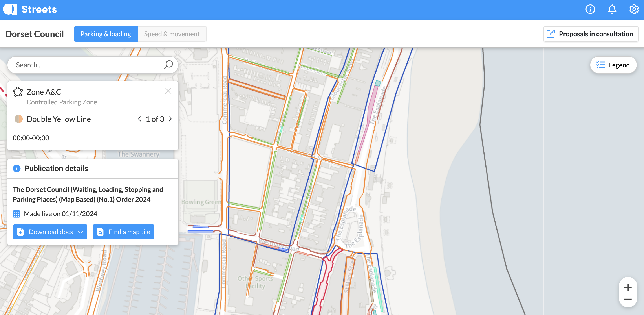Screen dimensions: 644x315
Task: Click Find a map tile button
Action: click(124, 232)
